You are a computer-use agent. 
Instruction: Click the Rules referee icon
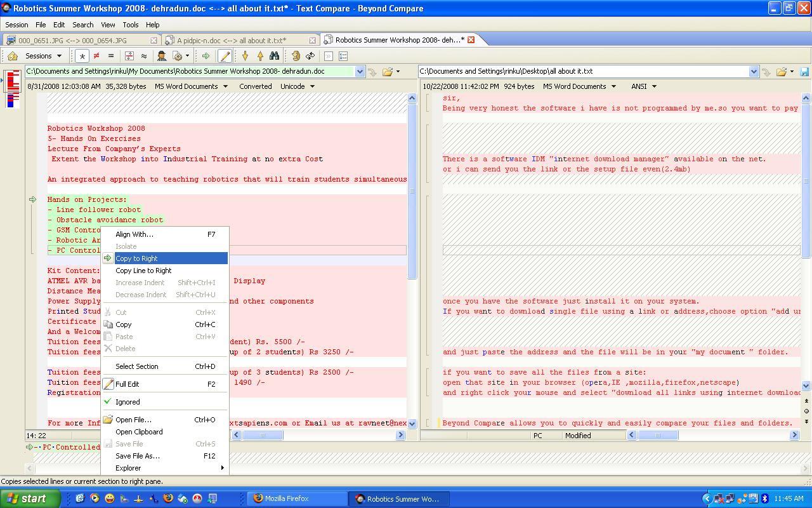(x=162, y=56)
